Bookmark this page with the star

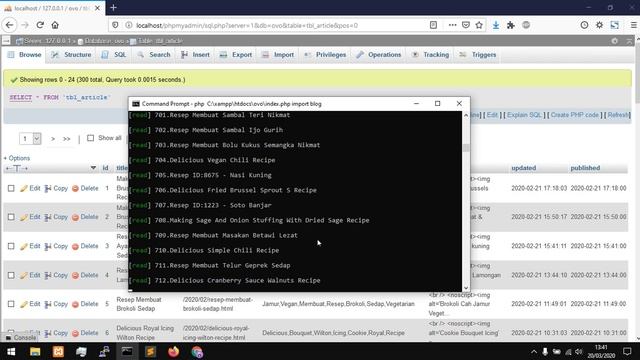click(479, 25)
